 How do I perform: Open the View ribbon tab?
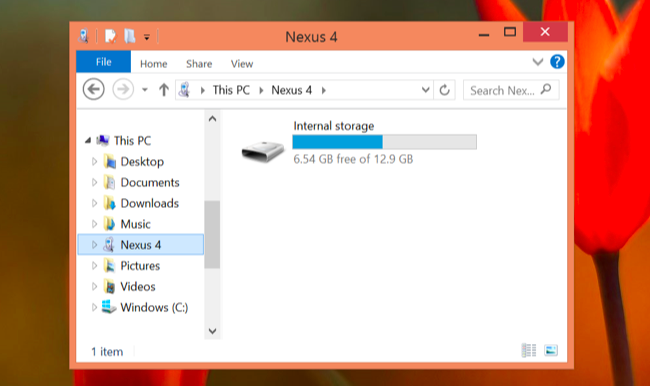point(242,64)
